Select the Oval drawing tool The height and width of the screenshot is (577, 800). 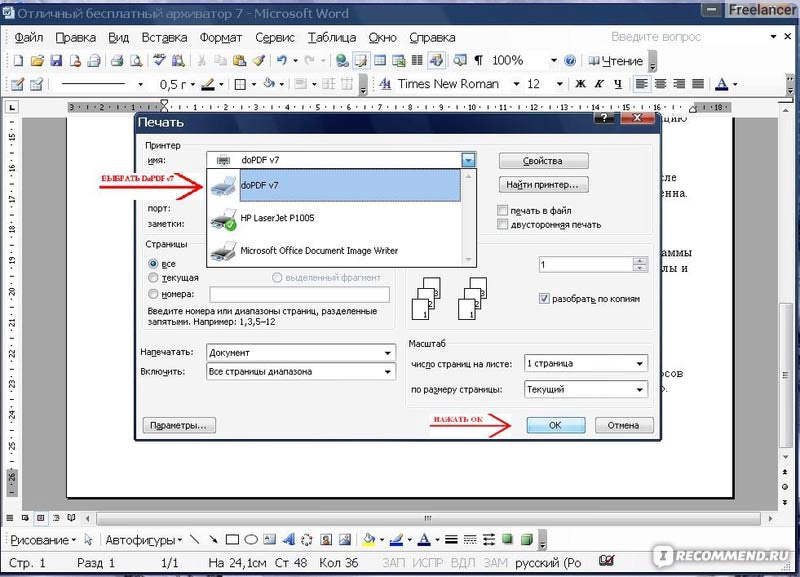252,540
